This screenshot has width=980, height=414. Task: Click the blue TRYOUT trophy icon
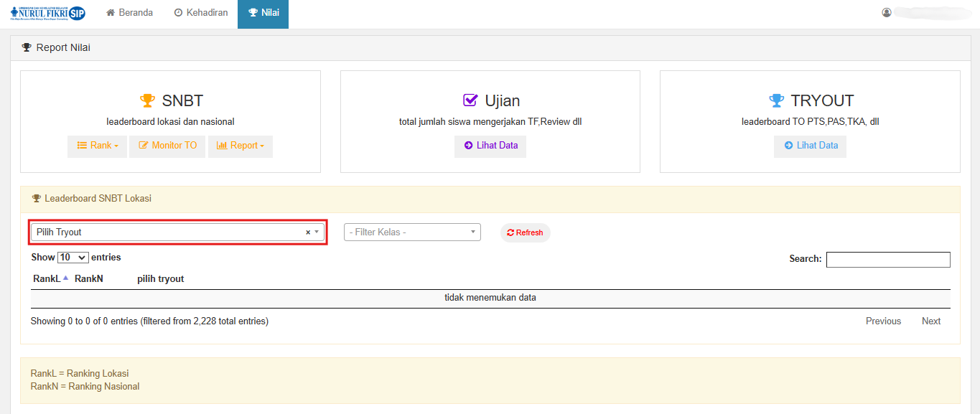(x=775, y=100)
